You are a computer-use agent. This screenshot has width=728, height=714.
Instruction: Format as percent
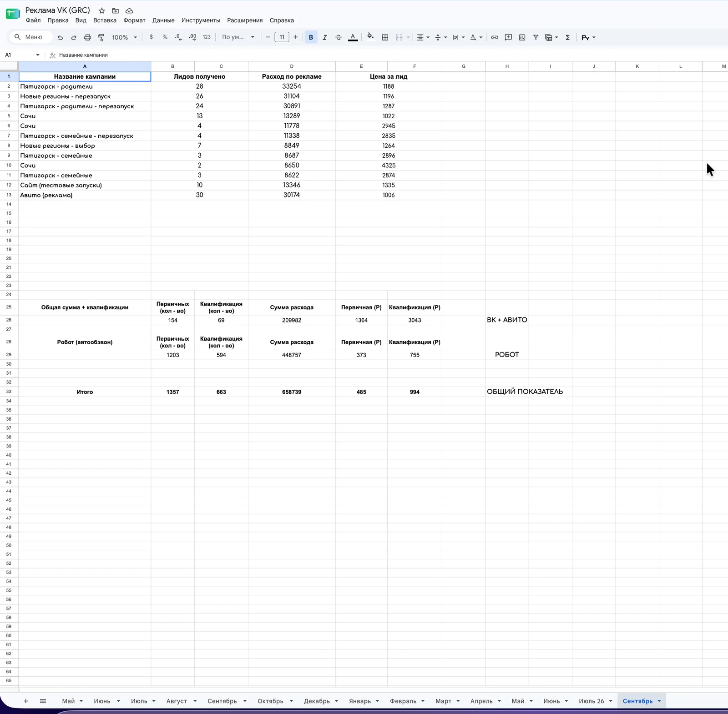165,37
